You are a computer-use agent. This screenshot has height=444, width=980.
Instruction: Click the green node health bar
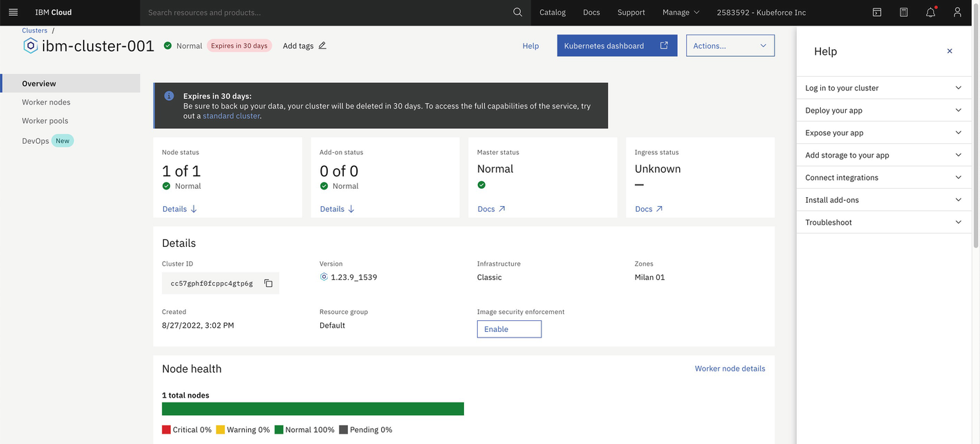[313, 409]
